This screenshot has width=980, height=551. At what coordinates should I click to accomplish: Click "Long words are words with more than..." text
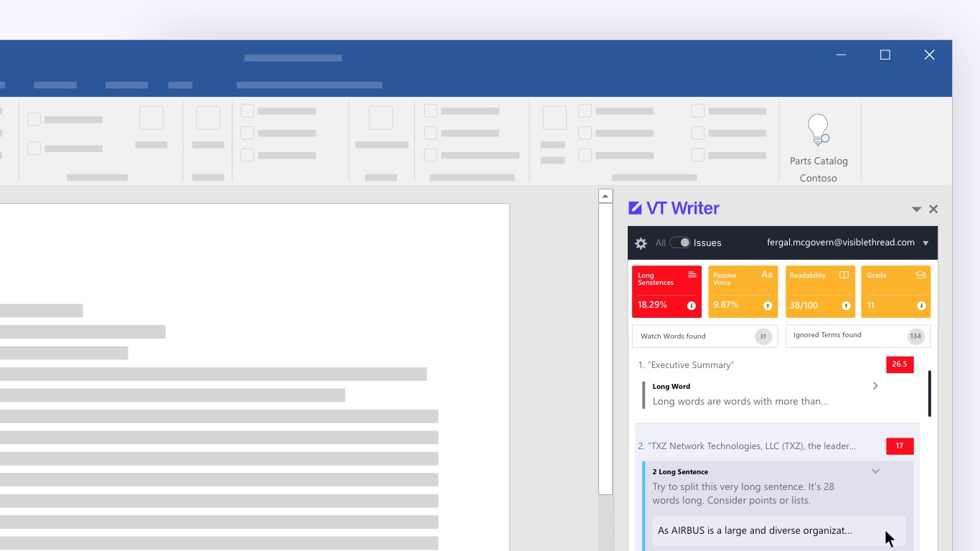point(740,402)
